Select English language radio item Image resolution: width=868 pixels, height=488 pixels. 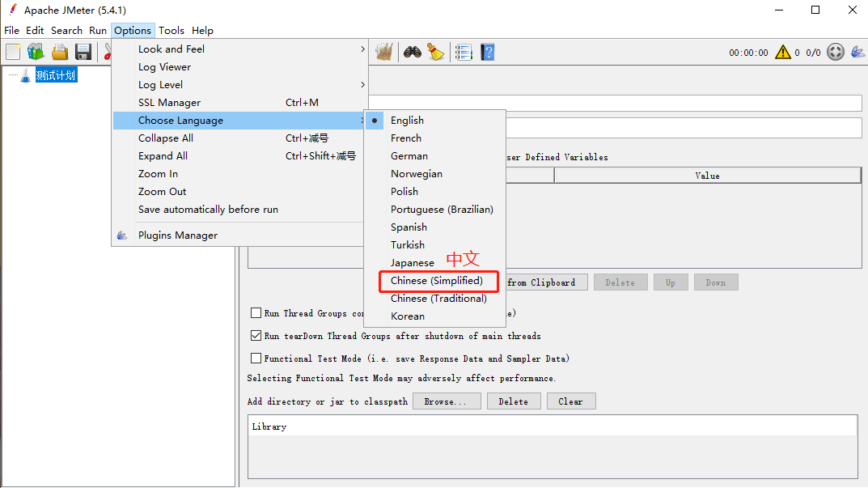point(434,121)
